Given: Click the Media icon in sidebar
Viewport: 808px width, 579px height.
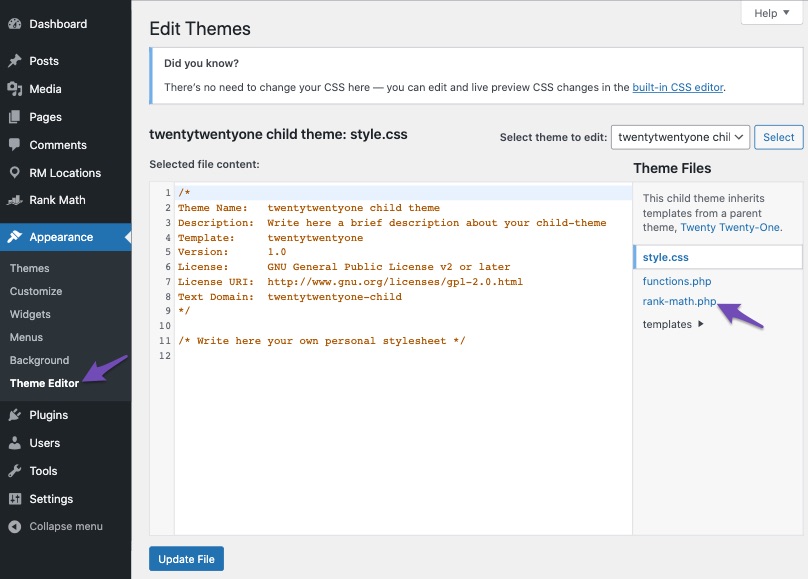Looking at the screenshot, I should pos(15,89).
